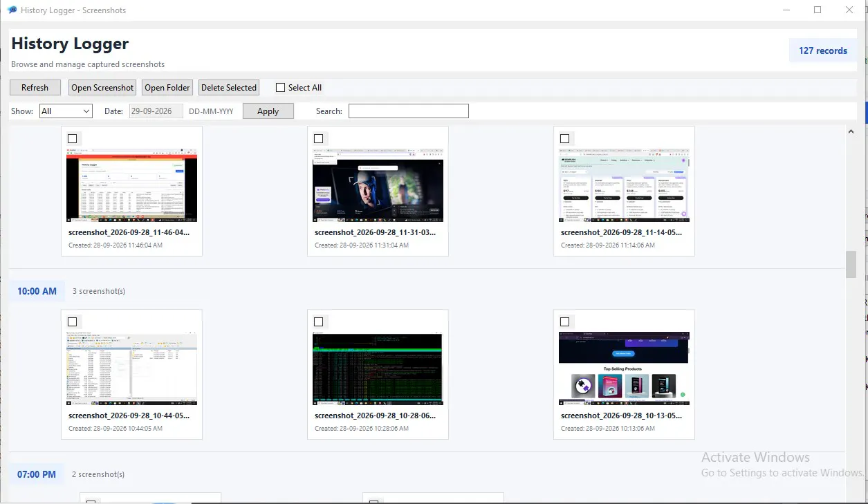The height and width of the screenshot is (504, 868).
Task: Click text Created: 28-09-2026 11:46:04 AM
Action: click(x=116, y=245)
